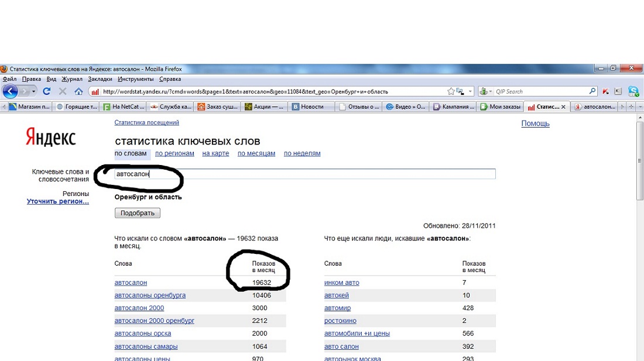The image size is (644, 361).
Task: Click the Forward navigation arrow
Action: point(25,91)
